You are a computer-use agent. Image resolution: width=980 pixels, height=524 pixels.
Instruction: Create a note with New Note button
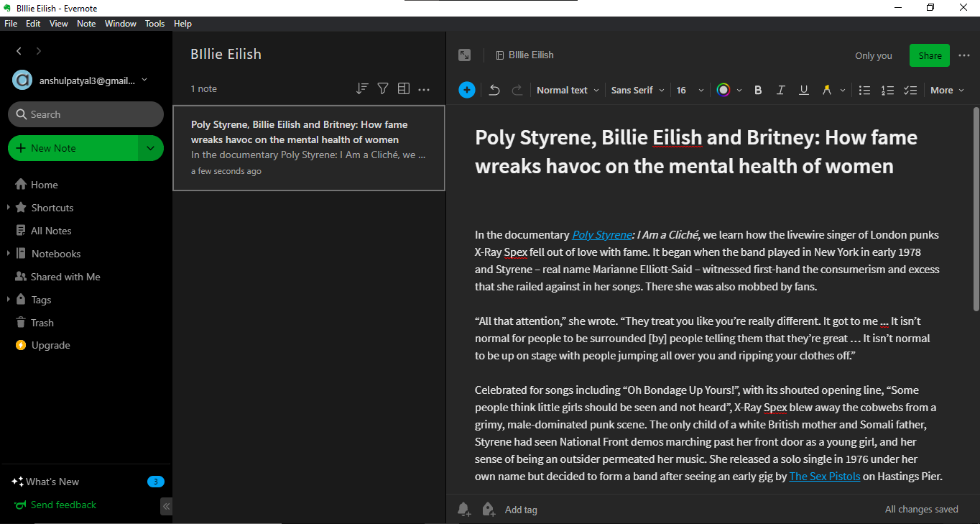(73, 148)
